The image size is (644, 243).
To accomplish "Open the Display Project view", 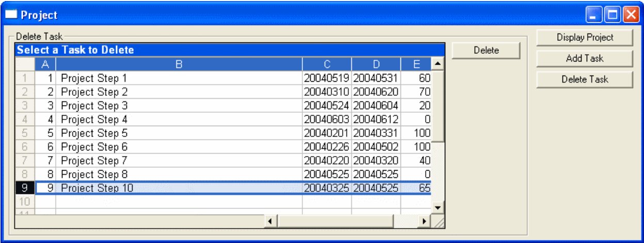I will tap(585, 37).
